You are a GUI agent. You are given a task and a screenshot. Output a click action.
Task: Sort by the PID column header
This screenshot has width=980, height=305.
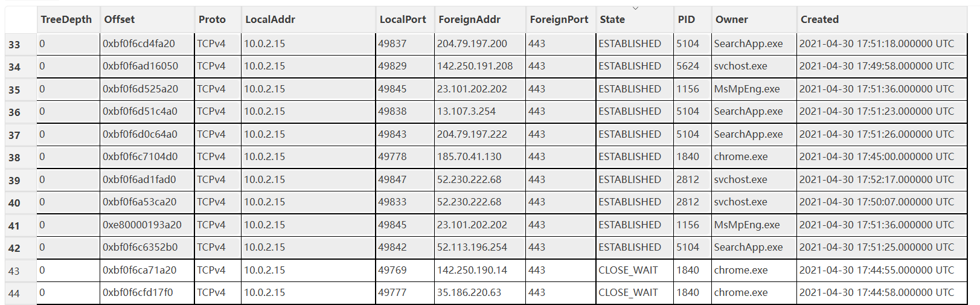point(686,19)
